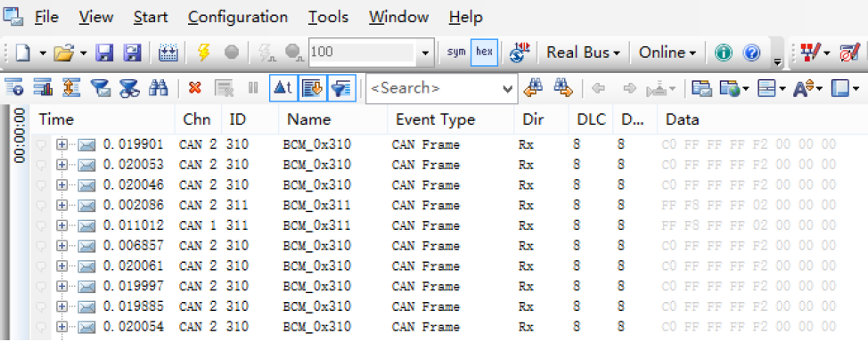This screenshot has width=868, height=342.
Task: Click the blue question mark Help icon
Action: pos(751,53)
